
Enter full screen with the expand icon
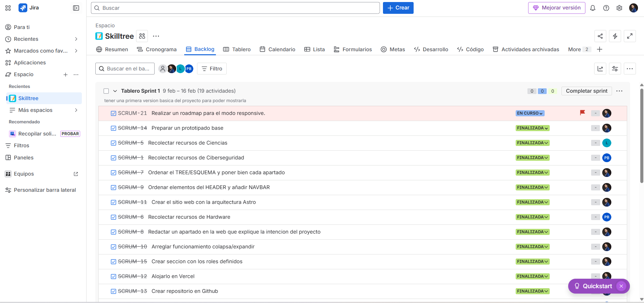click(x=630, y=36)
